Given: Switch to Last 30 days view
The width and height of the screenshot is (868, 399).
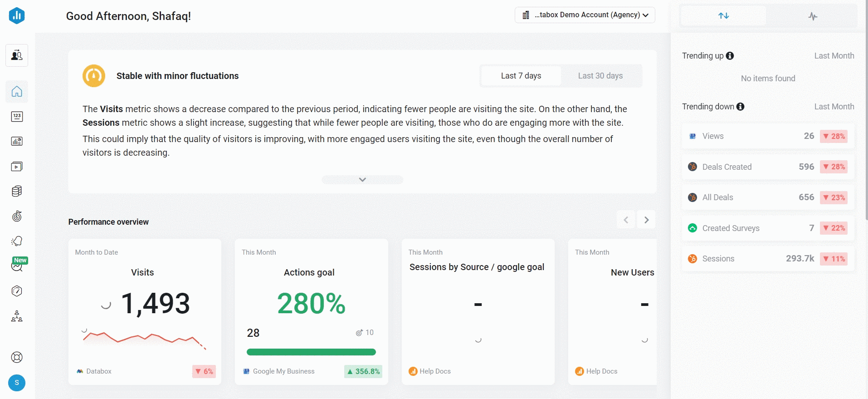Looking at the screenshot, I should [600, 76].
